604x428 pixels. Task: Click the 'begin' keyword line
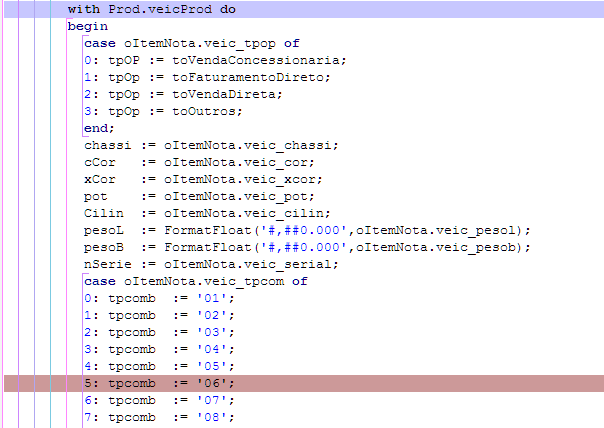point(88,26)
